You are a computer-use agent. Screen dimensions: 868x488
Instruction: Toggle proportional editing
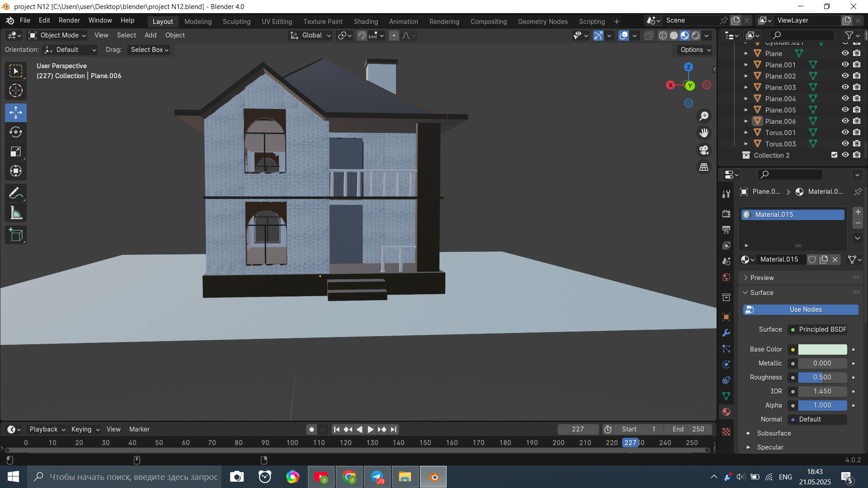click(x=394, y=35)
